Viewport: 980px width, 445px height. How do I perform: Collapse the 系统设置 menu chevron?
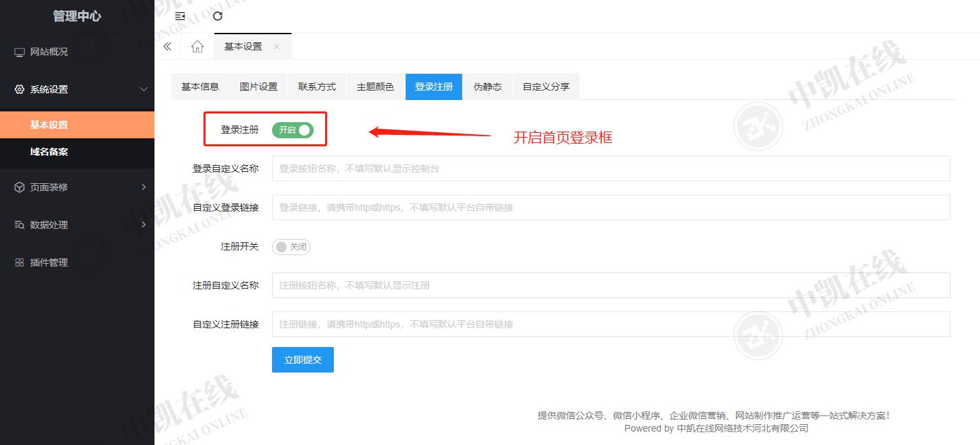[143, 89]
